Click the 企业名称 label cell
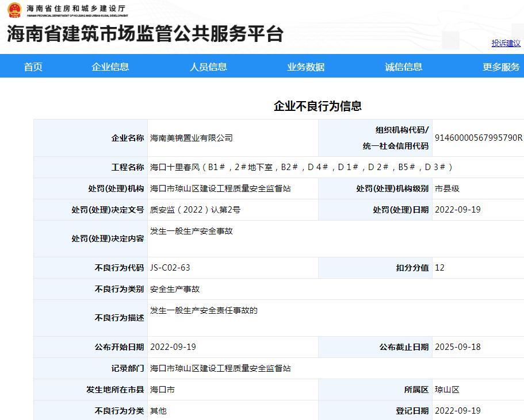 pos(90,138)
